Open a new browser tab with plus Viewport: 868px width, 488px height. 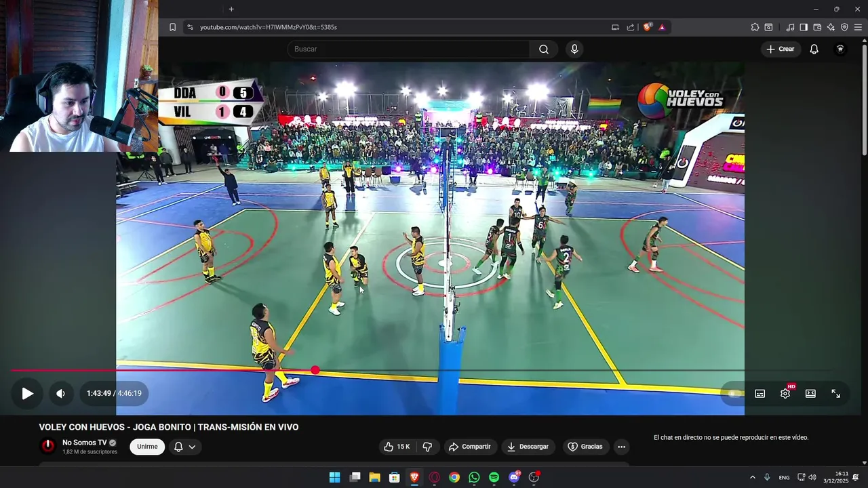pos(231,9)
